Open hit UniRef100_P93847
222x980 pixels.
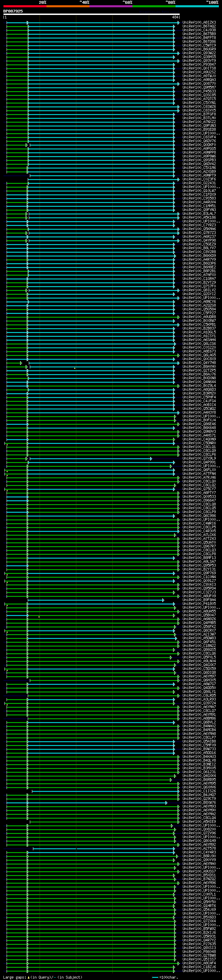[x=199, y=65]
